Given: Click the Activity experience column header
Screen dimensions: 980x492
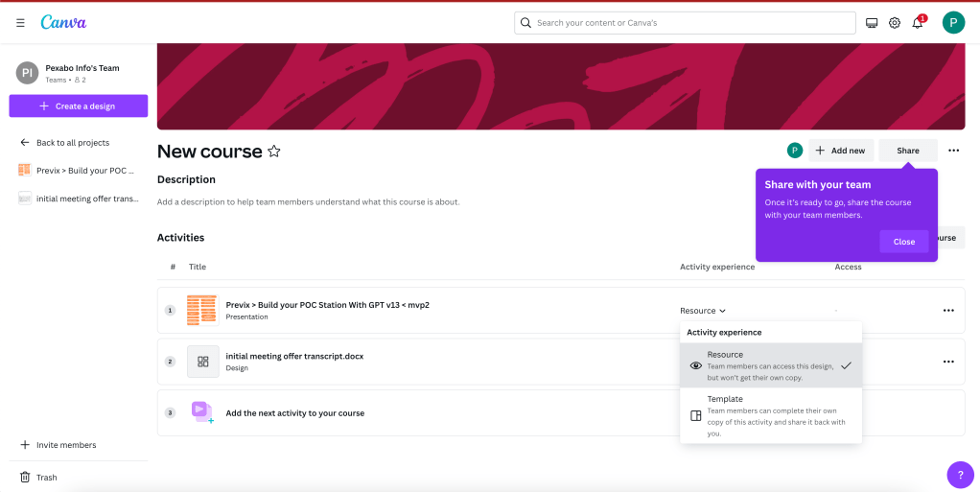Looking at the screenshot, I should tap(717, 267).
